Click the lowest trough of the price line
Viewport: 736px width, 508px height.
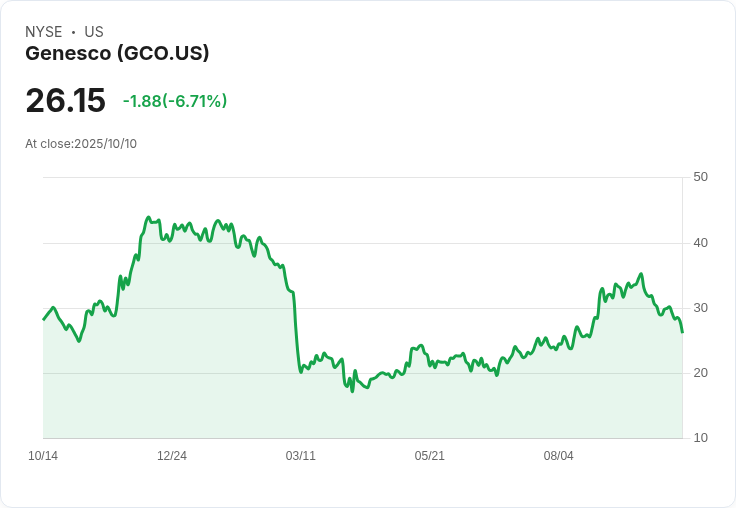click(352, 391)
